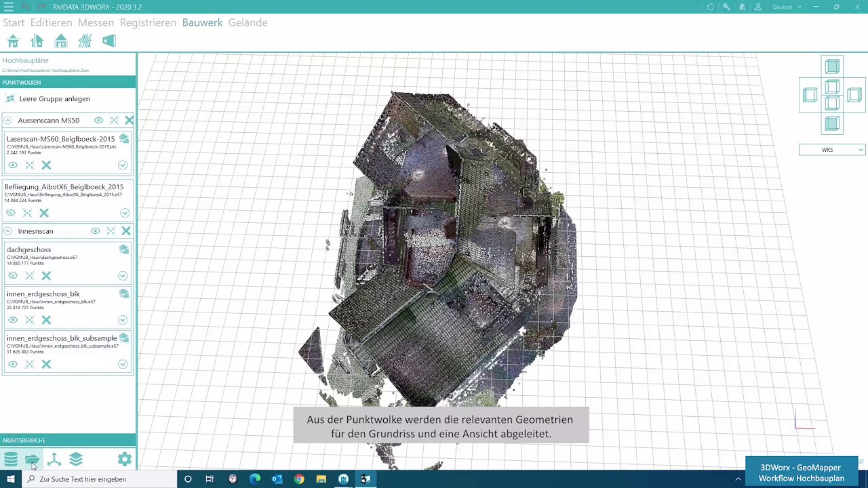
Task: Click the hatching lines toolbar icon
Action: (x=85, y=41)
